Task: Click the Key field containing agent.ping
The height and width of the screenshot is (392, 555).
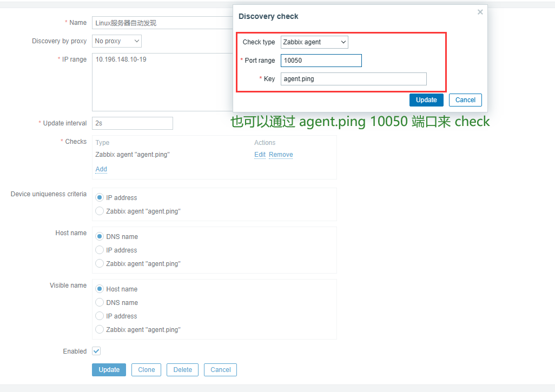Action: tap(354, 79)
